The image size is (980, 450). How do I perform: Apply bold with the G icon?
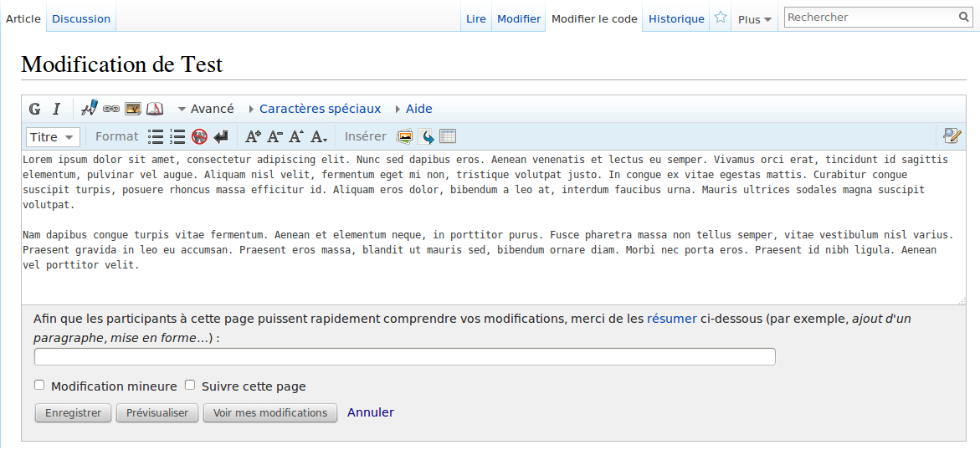[35, 109]
